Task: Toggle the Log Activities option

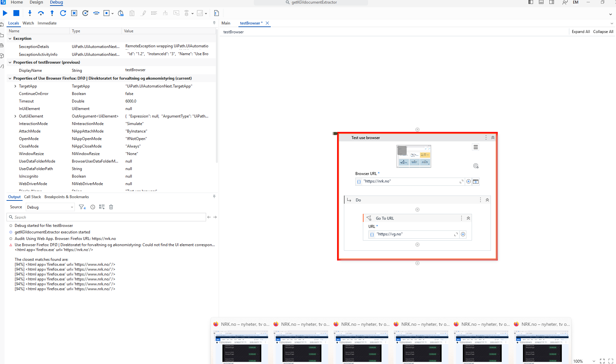Action: 154,13
